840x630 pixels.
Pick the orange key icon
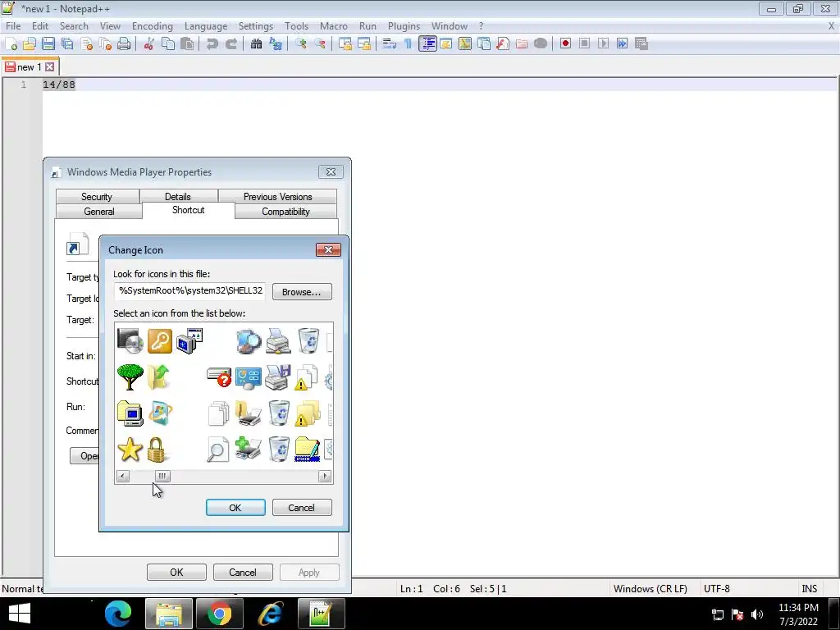point(160,340)
